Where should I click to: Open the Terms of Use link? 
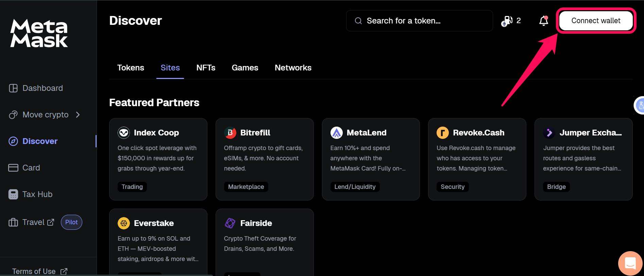tap(34, 271)
